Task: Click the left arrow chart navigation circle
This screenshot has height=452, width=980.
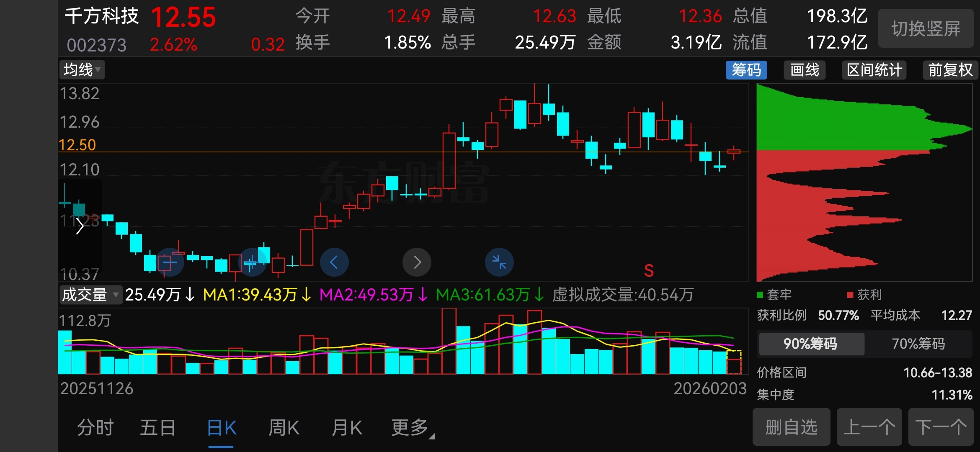Action: coord(334,262)
